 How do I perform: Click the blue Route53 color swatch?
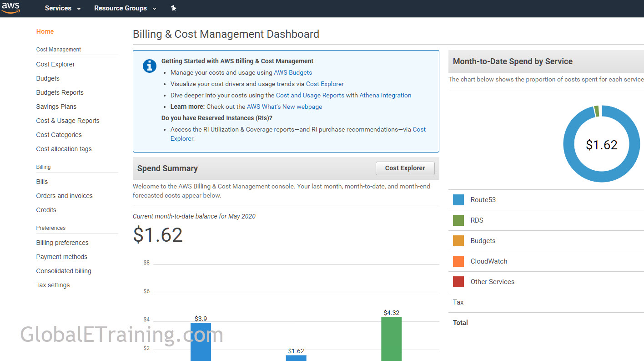coord(458,200)
